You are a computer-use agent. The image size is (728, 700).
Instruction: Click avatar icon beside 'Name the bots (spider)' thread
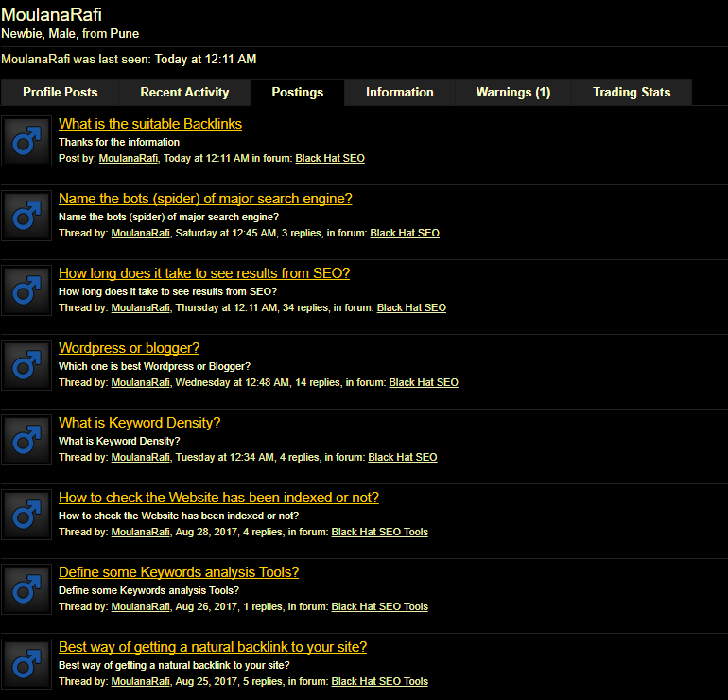pyautogui.click(x=26, y=216)
